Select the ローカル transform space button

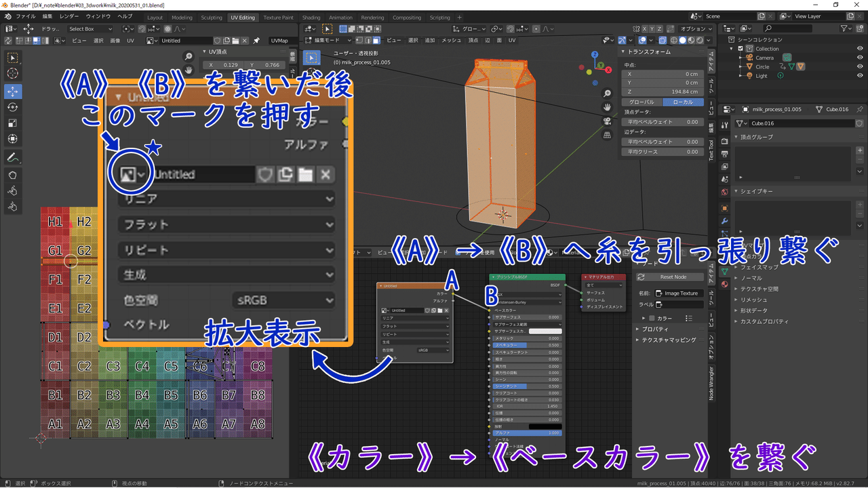(684, 102)
